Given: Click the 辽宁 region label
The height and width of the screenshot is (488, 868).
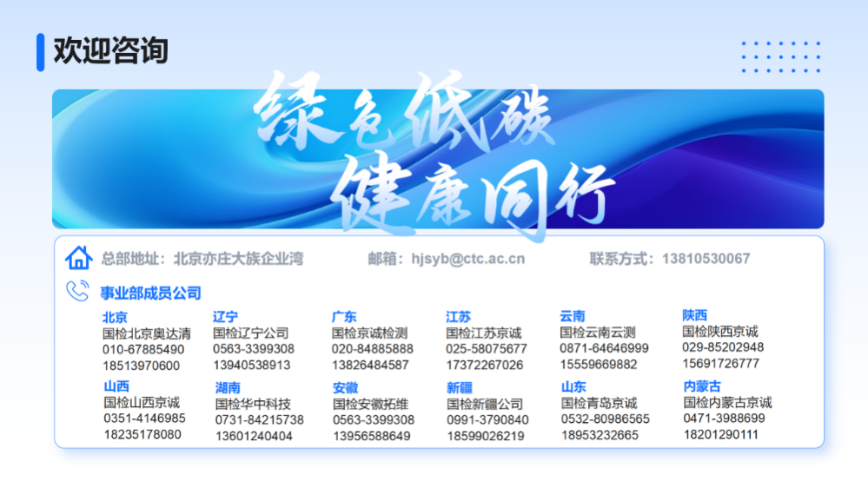Looking at the screenshot, I should pos(225,316).
